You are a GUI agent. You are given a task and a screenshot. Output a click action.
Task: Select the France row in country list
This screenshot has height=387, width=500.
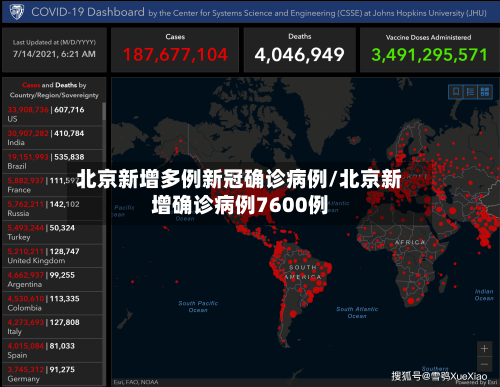52,185
